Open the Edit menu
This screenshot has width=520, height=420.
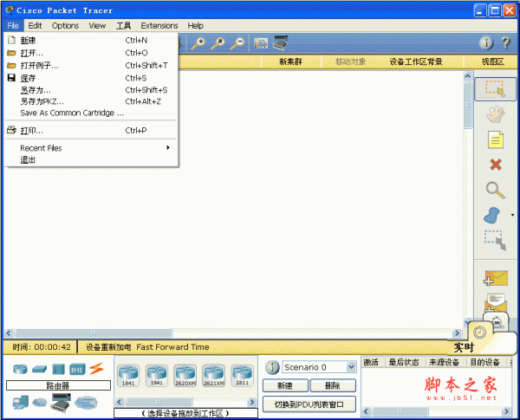click(35, 25)
